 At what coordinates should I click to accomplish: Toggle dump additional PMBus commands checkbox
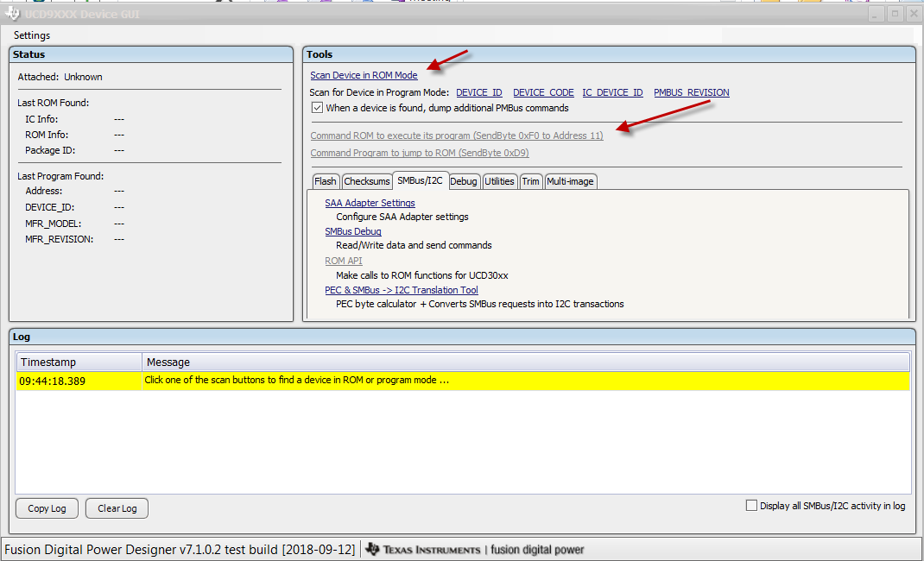[317, 108]
